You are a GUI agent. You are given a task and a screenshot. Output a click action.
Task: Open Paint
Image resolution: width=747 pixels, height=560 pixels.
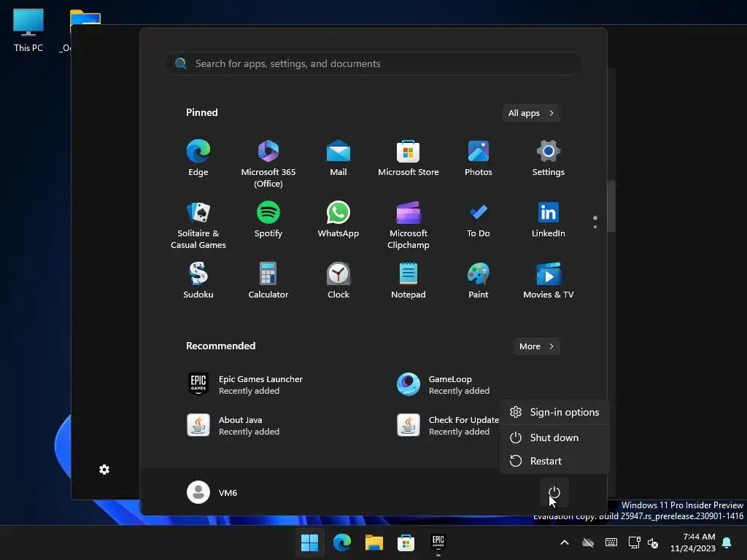(479, 281)
